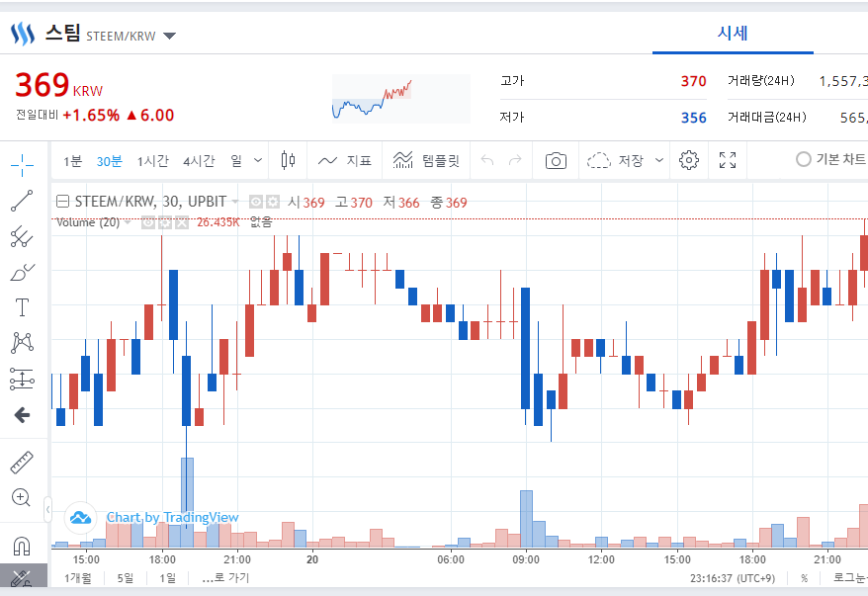Click the +1.65% change value
The width and height of the screenshot is (868, 596).
(91, 115)
